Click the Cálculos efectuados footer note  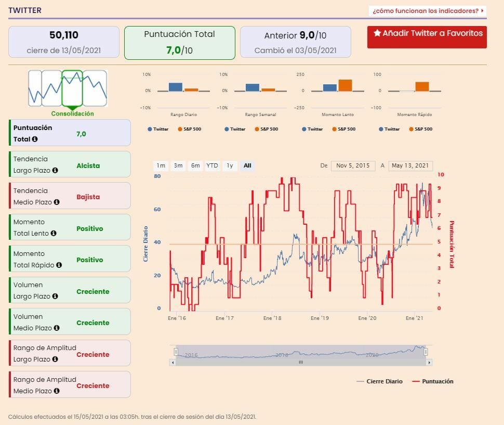pos(132,417)
